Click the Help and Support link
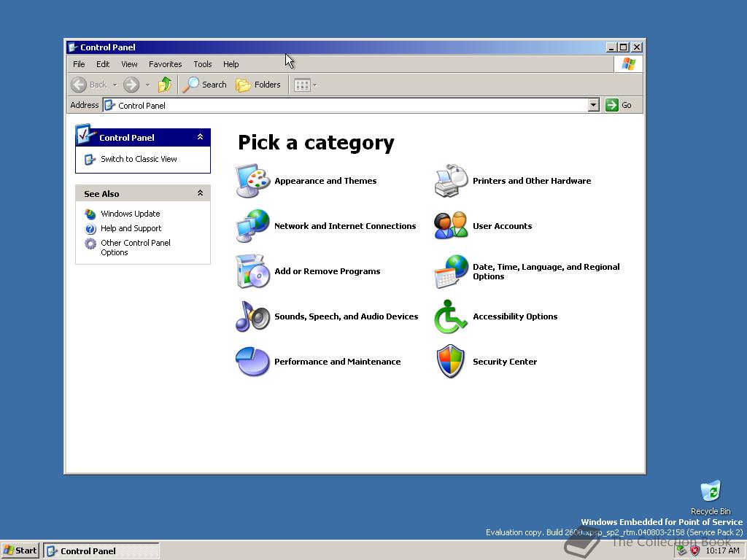747x560 pixels. 131,228
